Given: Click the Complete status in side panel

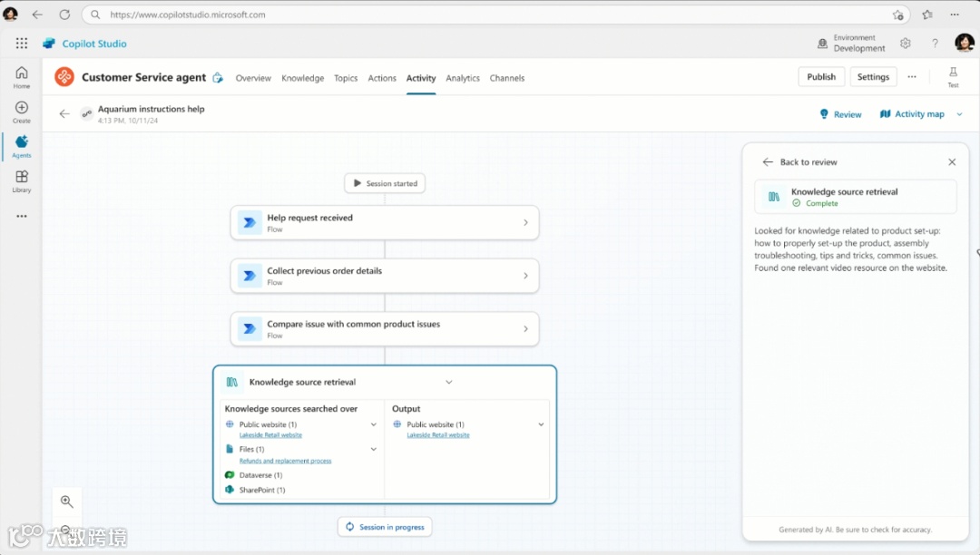Looking at the screenshot, I should (815, 203).
